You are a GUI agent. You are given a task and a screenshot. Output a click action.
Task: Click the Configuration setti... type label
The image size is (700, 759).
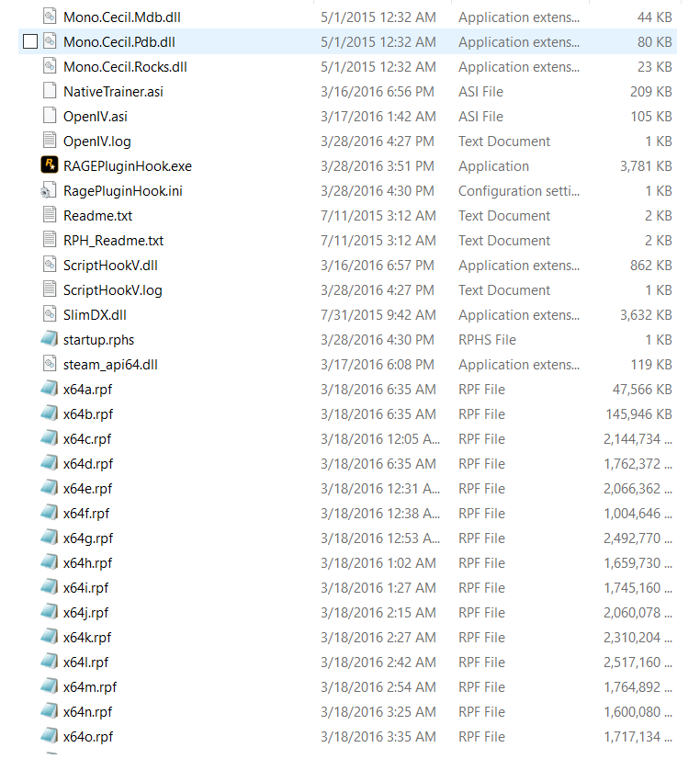(519, 191)
